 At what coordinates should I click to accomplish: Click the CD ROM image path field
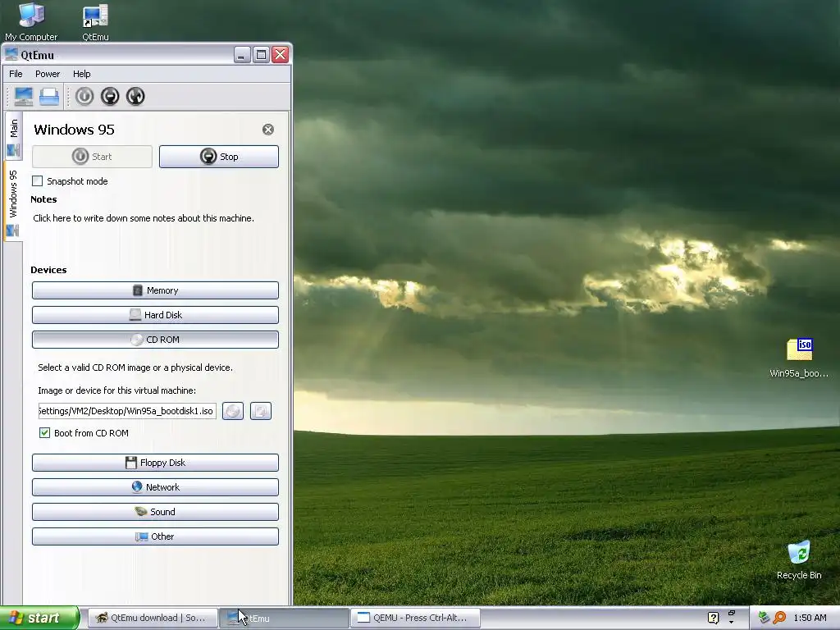pos(127,411)
